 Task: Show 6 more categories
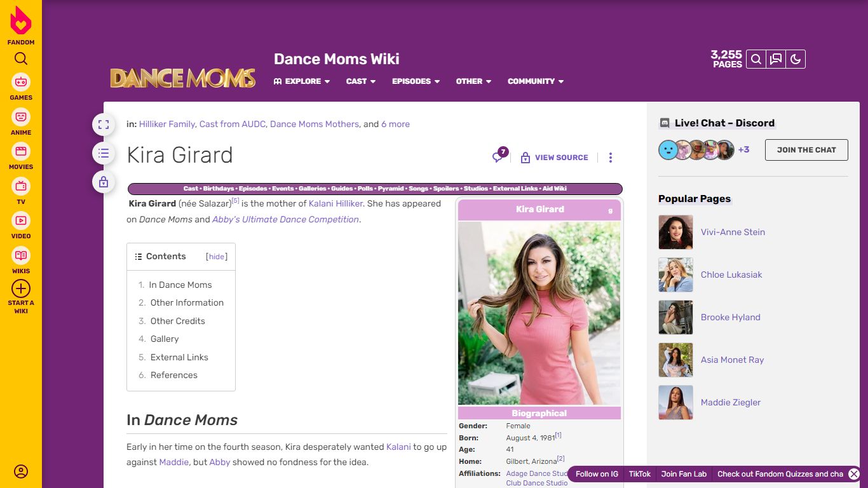[x=395, y=125]
